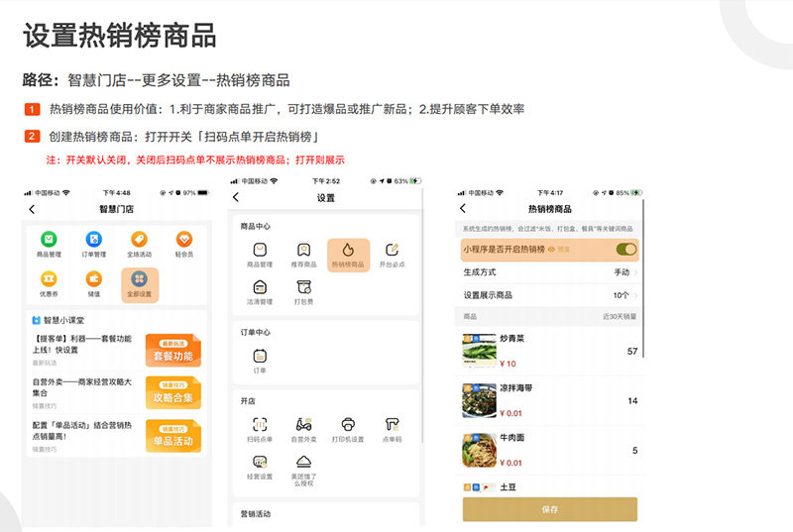793x532 pixels.
Task: Click the 订单中心 section heading
Action: click(256, 333)
